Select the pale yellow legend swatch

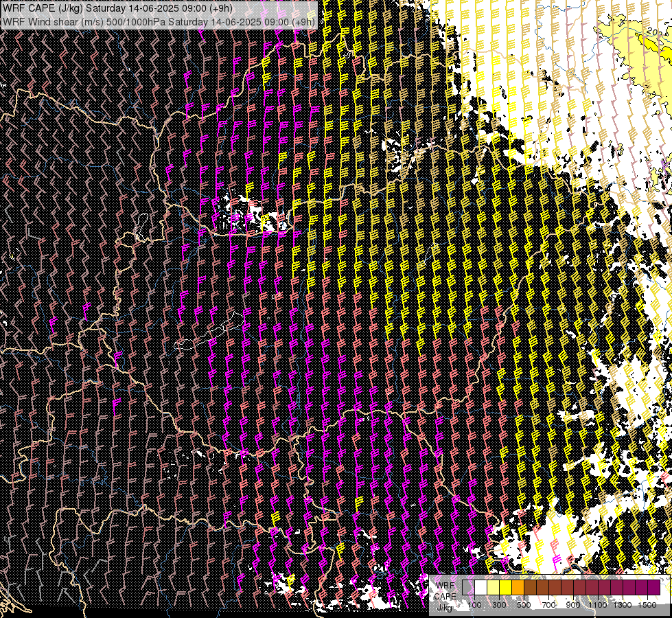pyautogui.click(x=494, y=587)
